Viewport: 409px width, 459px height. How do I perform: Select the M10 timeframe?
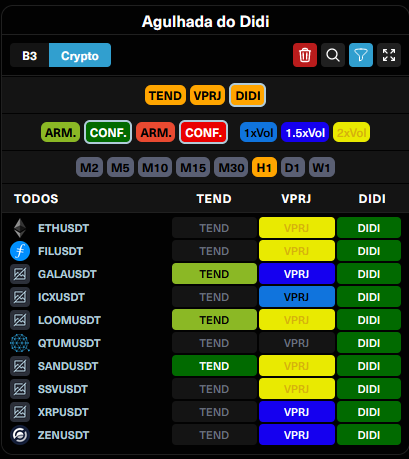[155, 167]
